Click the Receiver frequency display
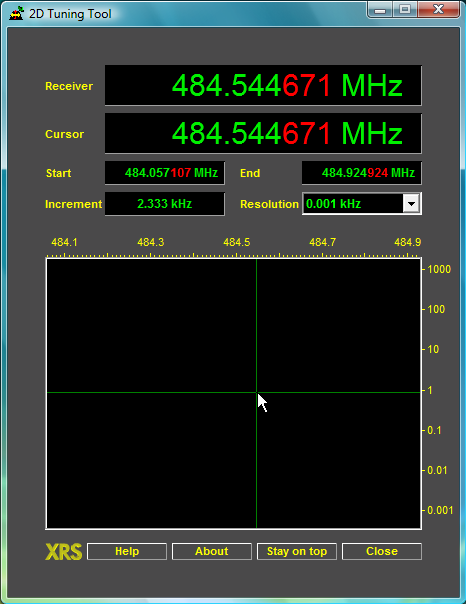This screenshot has height=604, width=466. pos(263,85)
